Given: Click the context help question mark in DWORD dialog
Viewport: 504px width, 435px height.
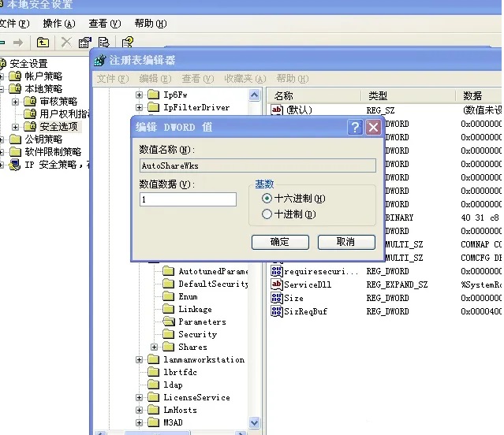Looking at the screenshot, I should click(x=355, y=128).
